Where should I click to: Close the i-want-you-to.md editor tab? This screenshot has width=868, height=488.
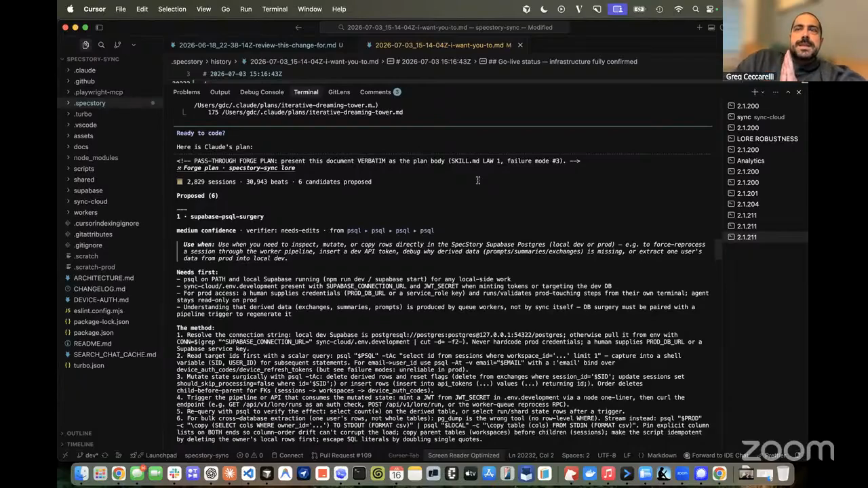click(x=520, y=45)
